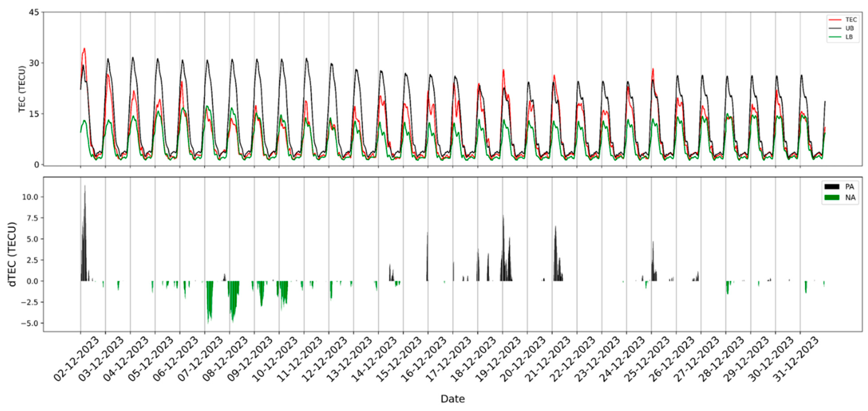The height and width of the screenshot is (411, 868).
Task: Click the black PA legend patch
Action: point(832,186)
